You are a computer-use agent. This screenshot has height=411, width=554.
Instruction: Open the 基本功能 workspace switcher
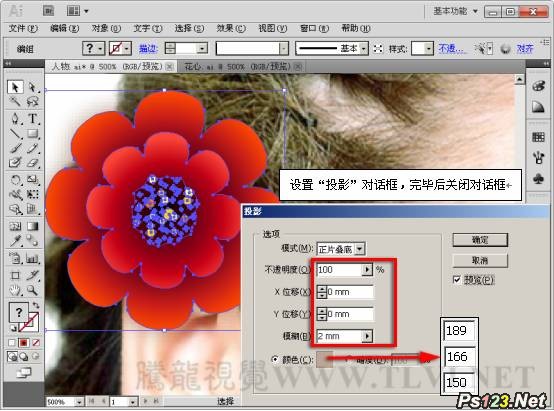click(455, 11)
